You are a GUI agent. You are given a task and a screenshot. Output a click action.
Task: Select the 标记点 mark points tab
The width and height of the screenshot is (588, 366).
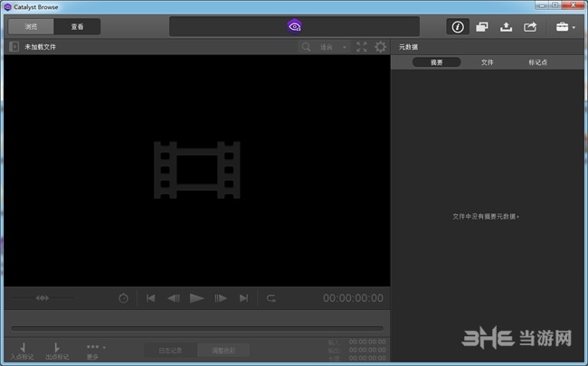(537, 62)
